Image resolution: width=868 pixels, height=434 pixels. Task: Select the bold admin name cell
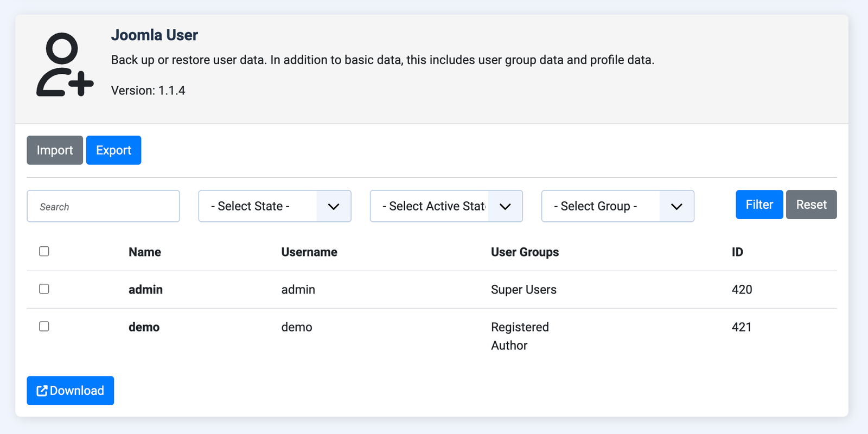coord(145,290)
